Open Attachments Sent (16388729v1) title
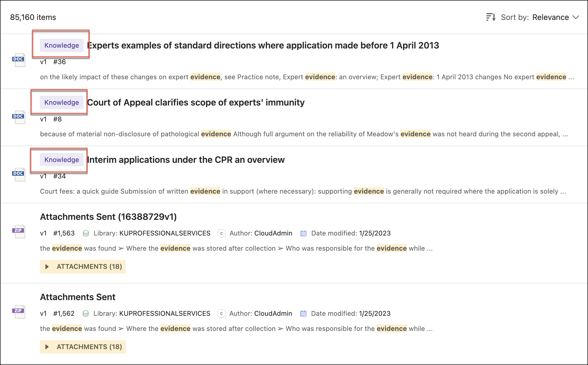 (x=108, y=217)
